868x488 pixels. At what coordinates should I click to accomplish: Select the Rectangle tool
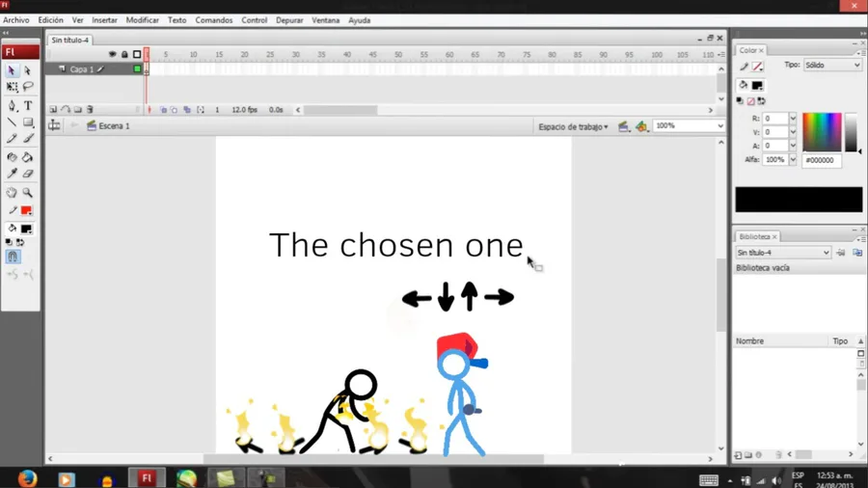[x=28, y=122]
